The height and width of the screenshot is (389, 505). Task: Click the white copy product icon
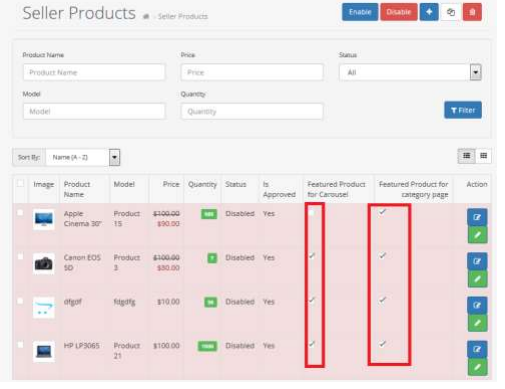[x=451, y=12]
